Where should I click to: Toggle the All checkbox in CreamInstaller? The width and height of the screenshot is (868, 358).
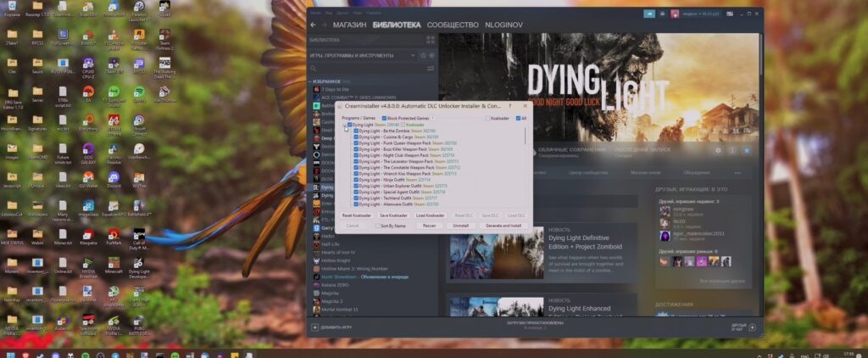coord(518,118)
